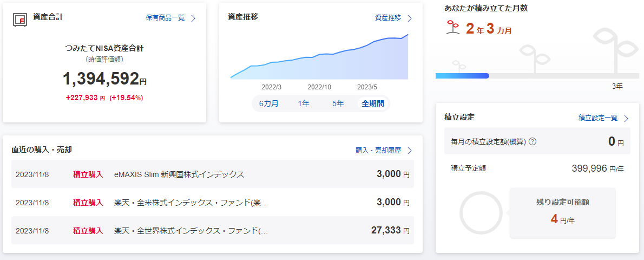Open the 保有商品一覧 link

tap(165, 18)
